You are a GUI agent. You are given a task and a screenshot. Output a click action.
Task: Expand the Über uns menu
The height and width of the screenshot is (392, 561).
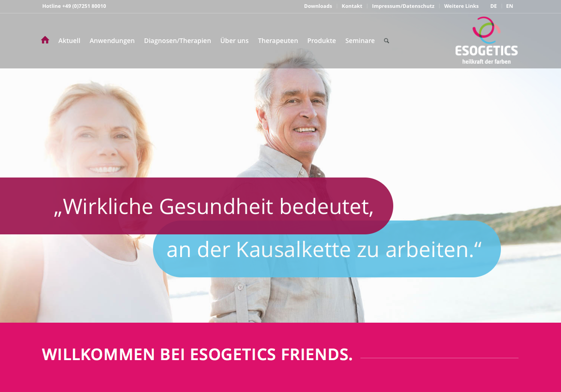coord(234,41)
